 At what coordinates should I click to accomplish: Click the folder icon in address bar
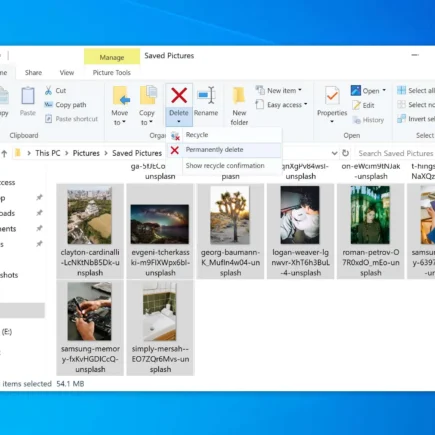pos(18,153)
